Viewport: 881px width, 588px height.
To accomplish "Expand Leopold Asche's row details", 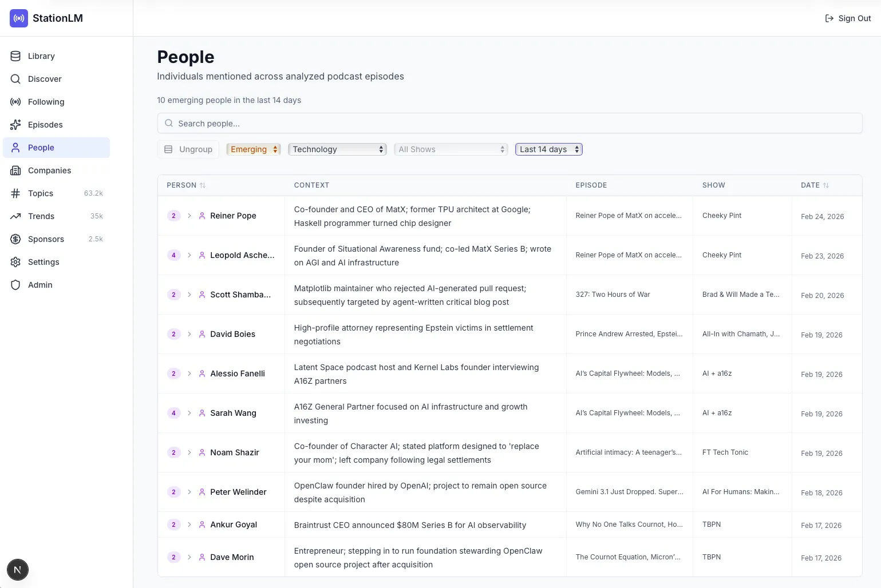I will pos(189,255).
